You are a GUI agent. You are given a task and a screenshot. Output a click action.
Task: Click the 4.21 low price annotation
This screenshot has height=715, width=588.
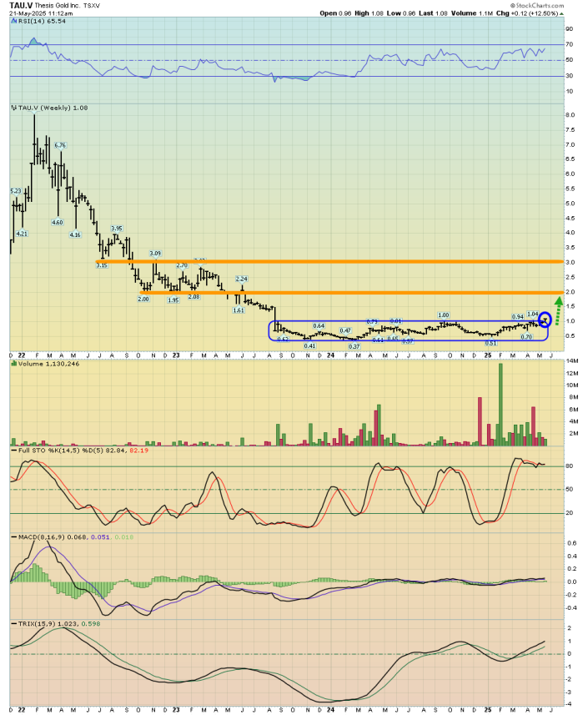point(22,234)
